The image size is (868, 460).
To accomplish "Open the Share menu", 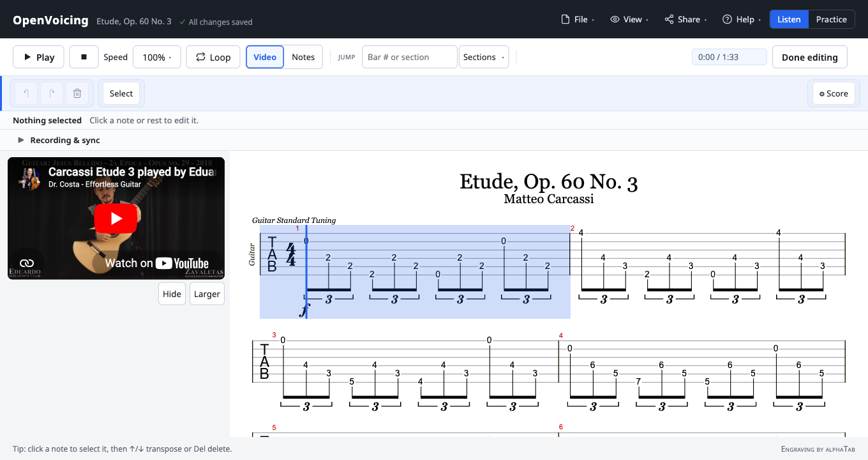I will pos(685,19).
